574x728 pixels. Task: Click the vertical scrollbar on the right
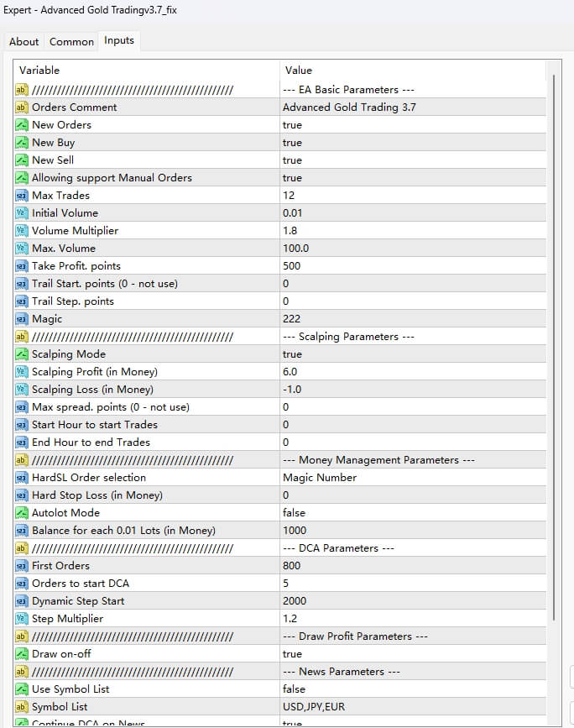coord(552,336)
